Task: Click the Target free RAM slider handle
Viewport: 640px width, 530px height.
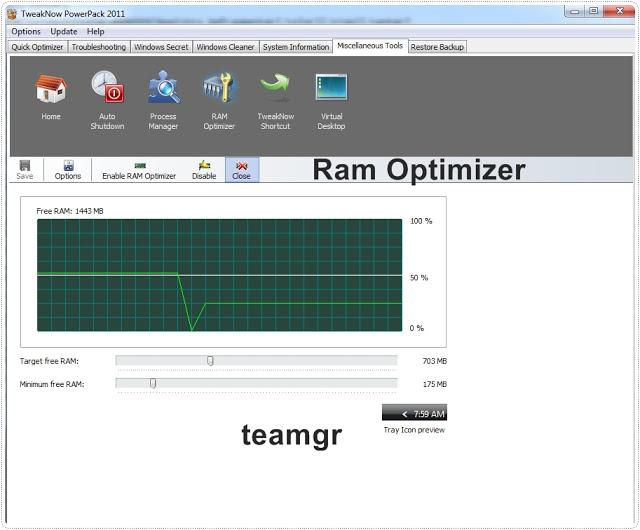Action: click(210, 361)
